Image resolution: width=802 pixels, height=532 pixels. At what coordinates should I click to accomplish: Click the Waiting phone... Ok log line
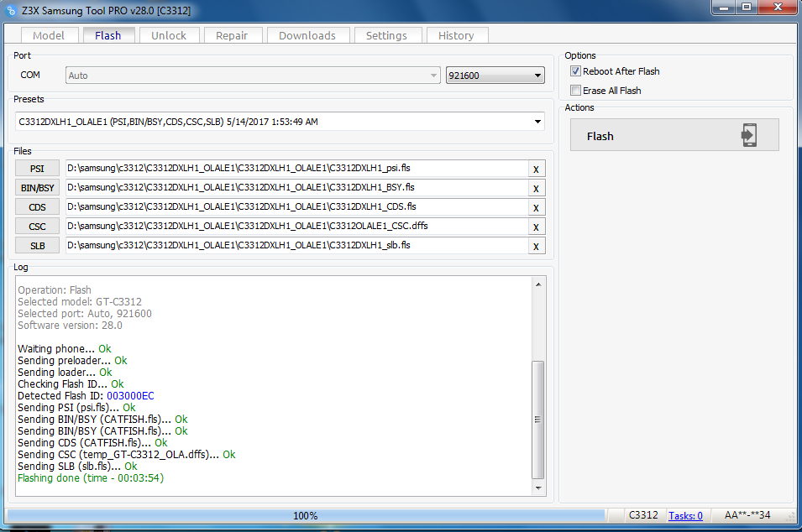click(x=65, y=348)
